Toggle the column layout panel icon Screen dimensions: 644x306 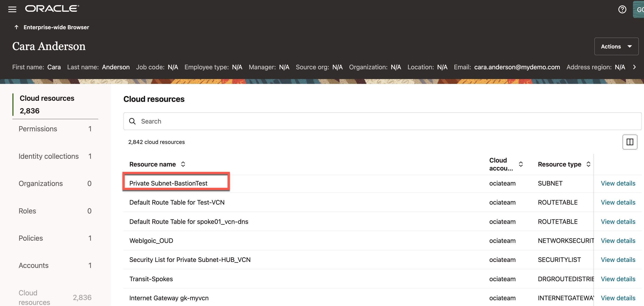click(x=629, y=142)
